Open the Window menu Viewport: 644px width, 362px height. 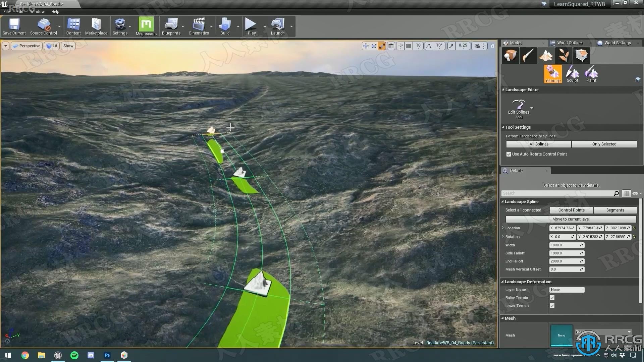point(37,11)
